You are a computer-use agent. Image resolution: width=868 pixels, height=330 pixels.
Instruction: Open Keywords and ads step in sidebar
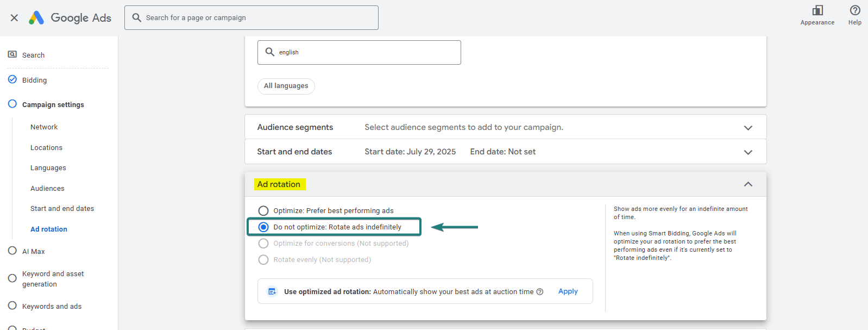[x=52, y=307]
